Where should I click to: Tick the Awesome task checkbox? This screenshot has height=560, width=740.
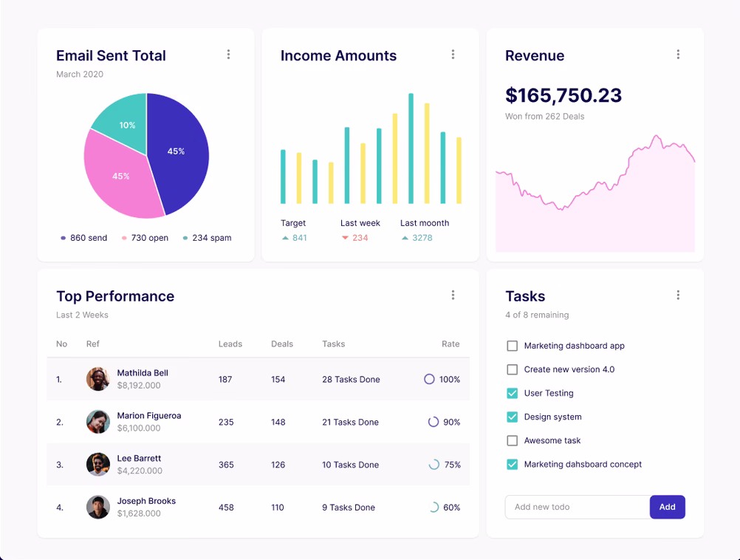tap(512, 440)
